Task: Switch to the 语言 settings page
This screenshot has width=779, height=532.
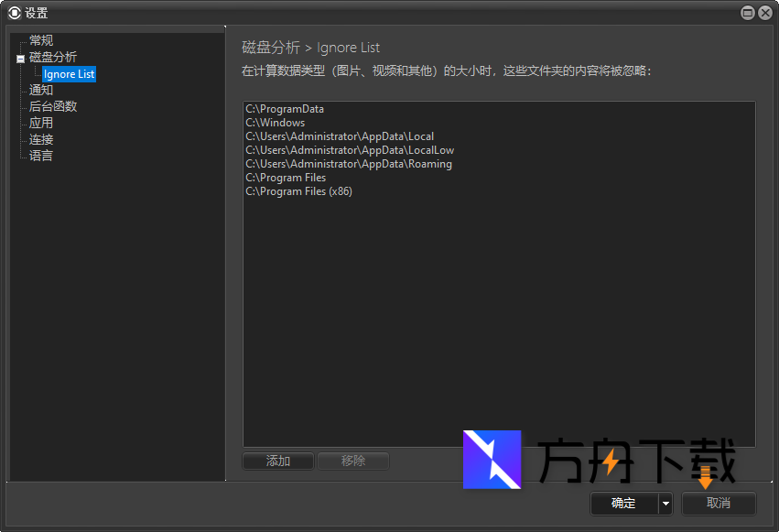Action: (40, 156)
